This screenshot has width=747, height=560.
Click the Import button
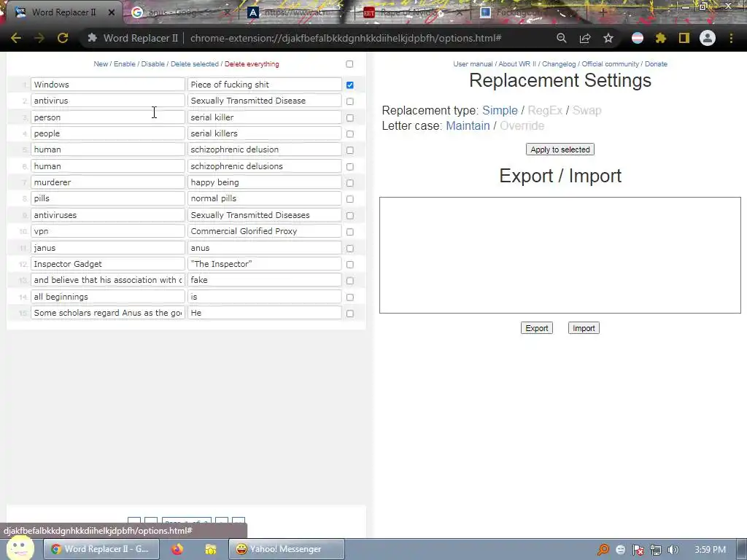584,328
